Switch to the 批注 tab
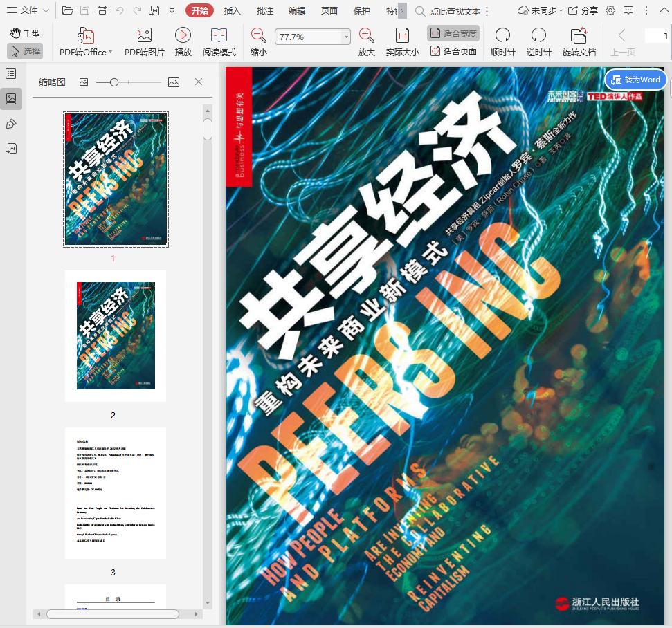The width and height of the screenshot is (672, 628). 265,10
